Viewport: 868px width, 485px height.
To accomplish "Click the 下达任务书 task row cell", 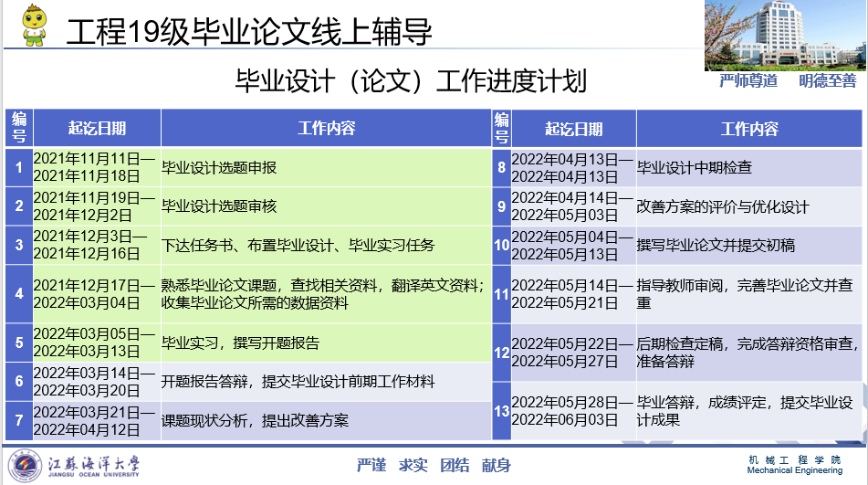I will pyautogui.click(x=298, y=246).
